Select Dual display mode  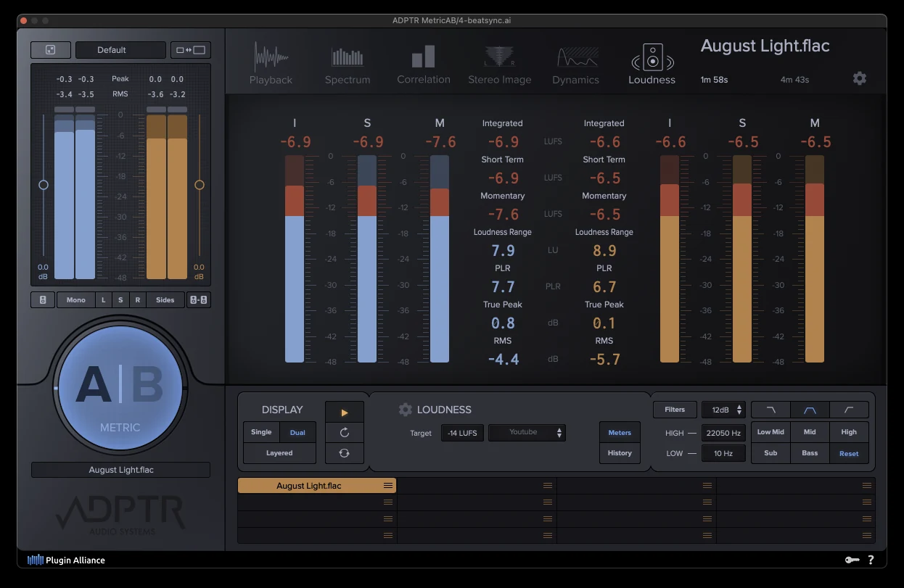(297, 432)
